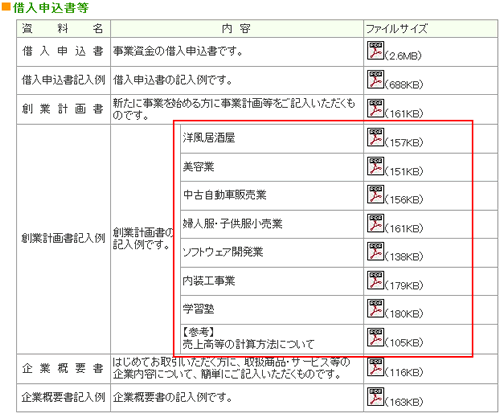Click the 洋風居酒屋 text
Screen dimensions: 500x414
[x=209, y=138]
